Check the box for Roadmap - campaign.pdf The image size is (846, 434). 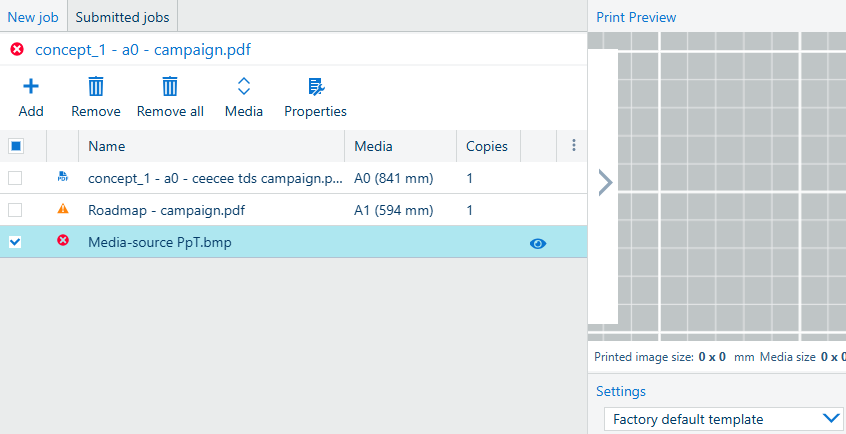tap(15, 209)
